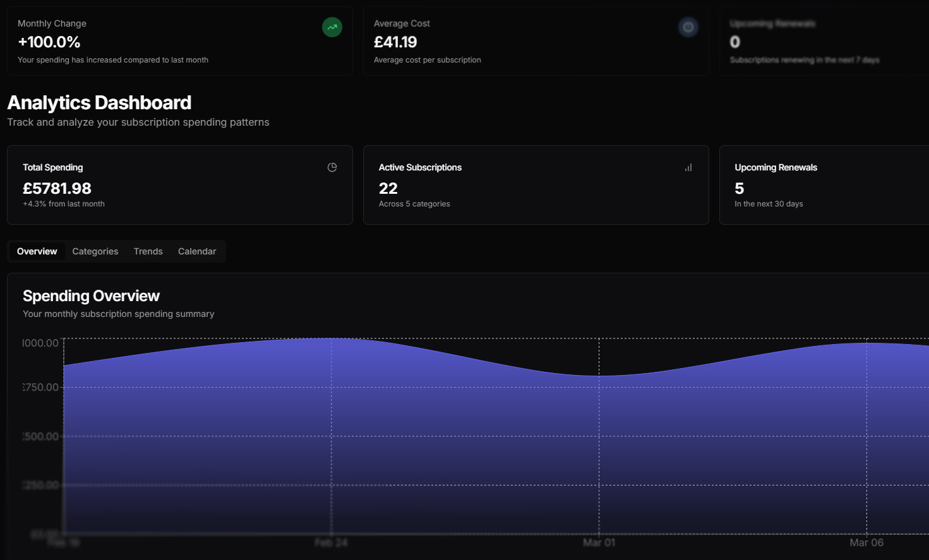Switch to the Categories tab
Screen dimensions: 929x560
coord(95,251)
